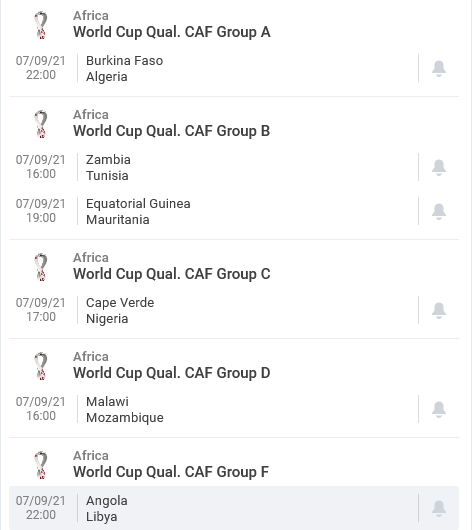This screenshot has height=530, width=473.
Task: Click the World Cup logo beside Group F
Action: (x=41, y=465)
